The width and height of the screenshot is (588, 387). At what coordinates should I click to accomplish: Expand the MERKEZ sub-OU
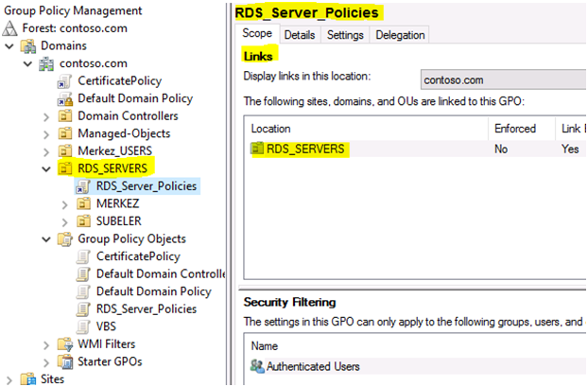point(64,204)
